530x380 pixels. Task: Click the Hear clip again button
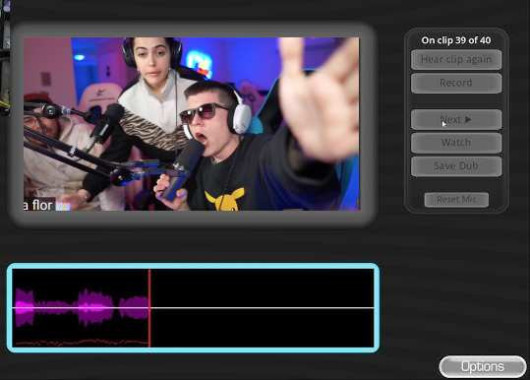[x=456, y=60]
